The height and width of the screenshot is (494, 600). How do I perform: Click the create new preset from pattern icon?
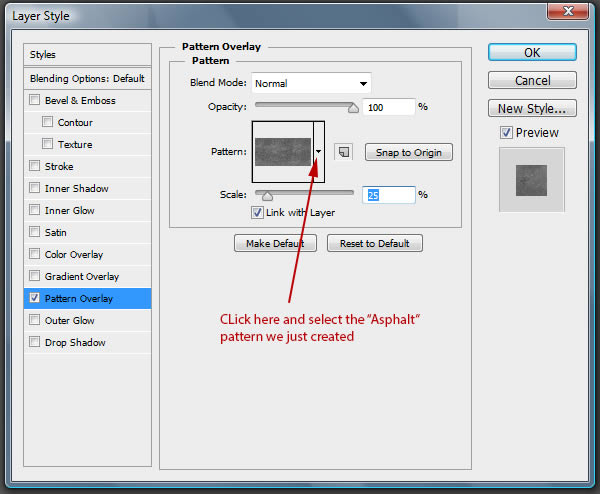[343, 152]
